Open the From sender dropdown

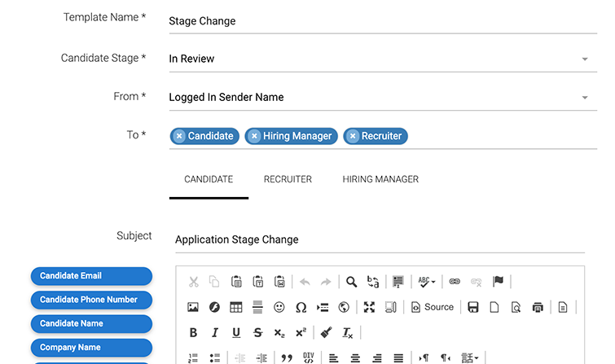pos(584,98)
